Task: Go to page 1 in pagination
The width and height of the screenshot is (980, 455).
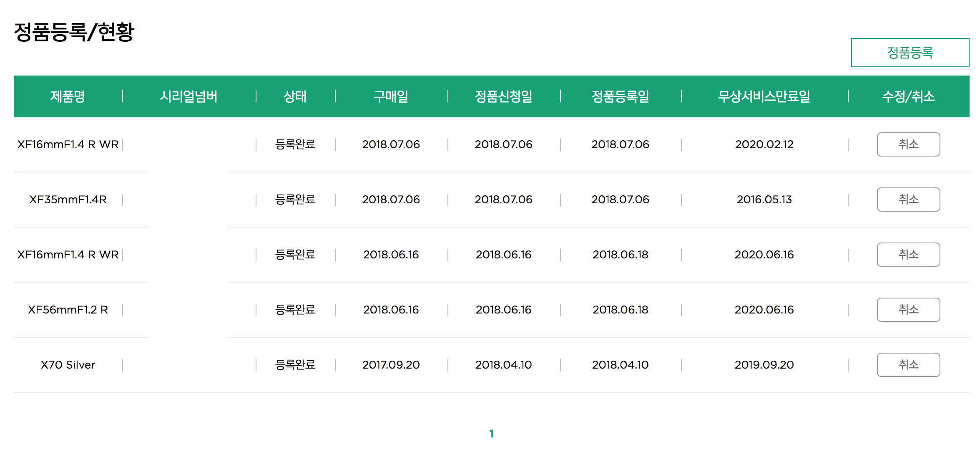Action: 491,434
